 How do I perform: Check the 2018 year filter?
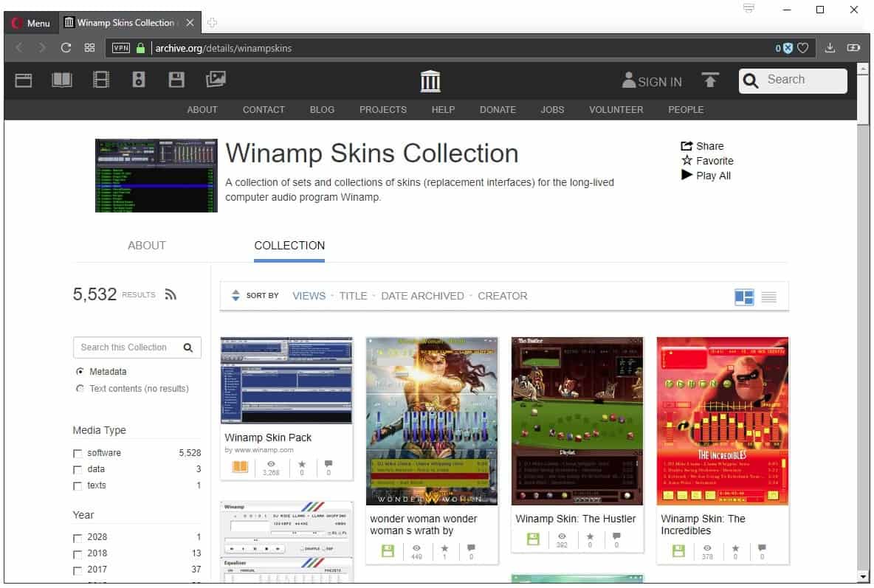78,553
